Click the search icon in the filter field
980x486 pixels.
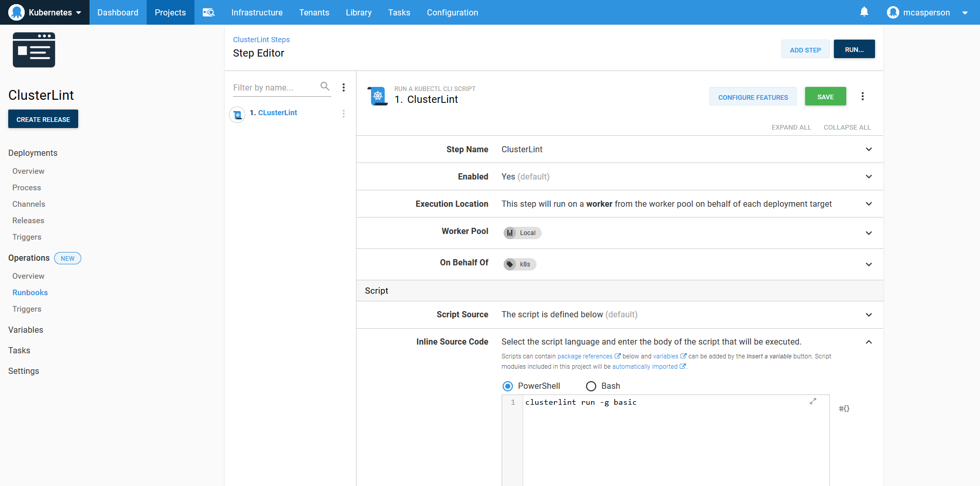pyautogui.click(x=325, y=86)
